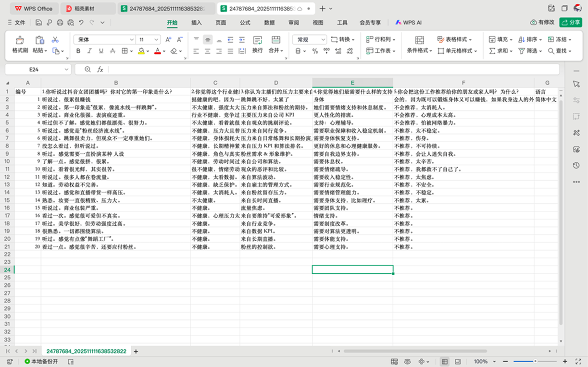Click the percent style icon
Viewport: 588px width, 367px height.
pyautogui.click(x=315, y=51)
